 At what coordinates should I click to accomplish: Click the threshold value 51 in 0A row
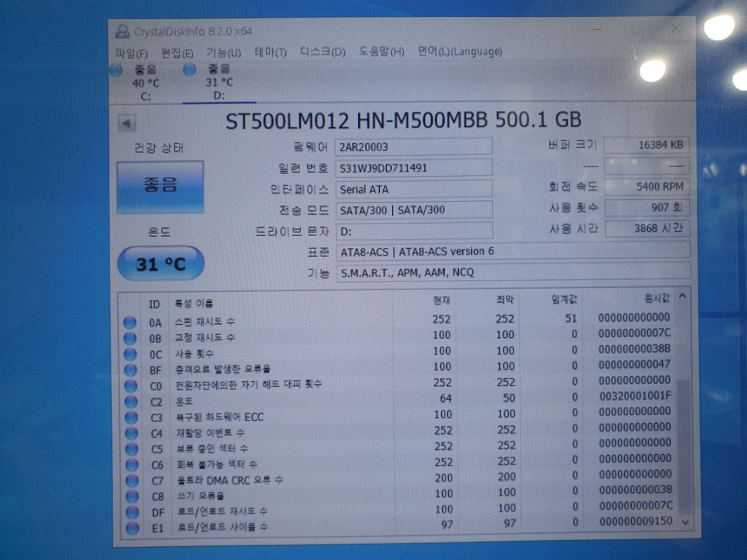tap(571, 318)
